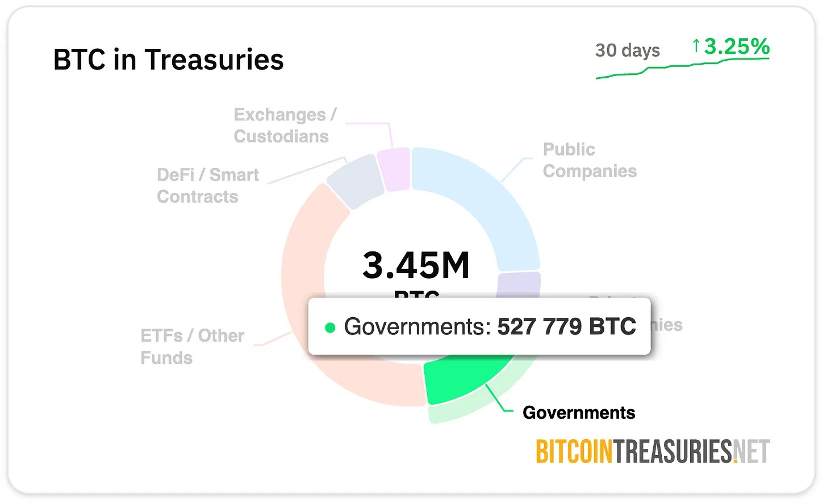Click the Public Companies chart label
Image resolution: width=827 pixels, height=504 pixels.
[x=590, y=160]
